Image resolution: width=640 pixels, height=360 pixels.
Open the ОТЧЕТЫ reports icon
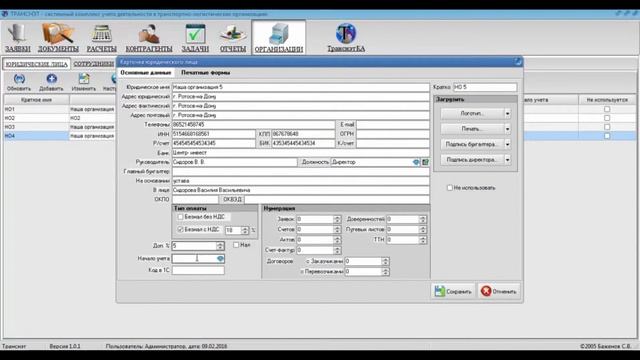point(233,34)
